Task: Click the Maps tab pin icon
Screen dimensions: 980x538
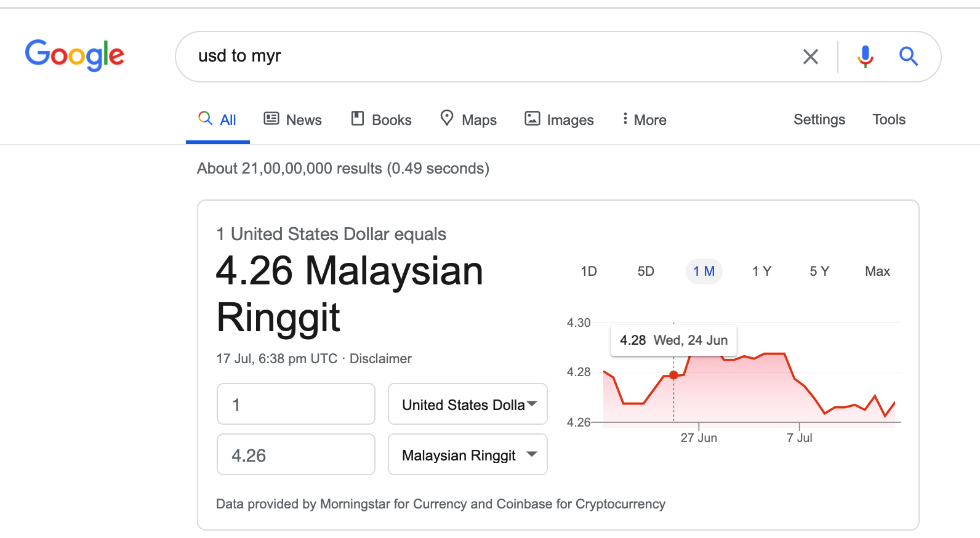Action: [447, 118]
